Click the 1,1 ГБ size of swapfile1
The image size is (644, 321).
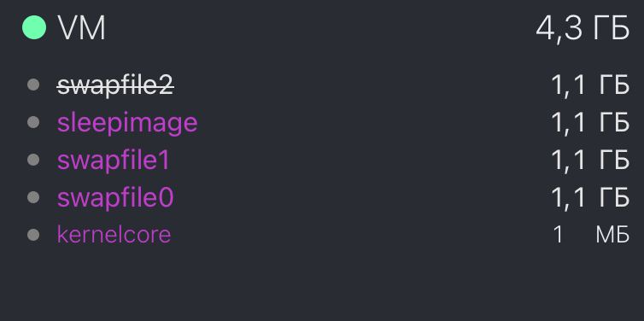pyautogui.click(x=590, y=160)
